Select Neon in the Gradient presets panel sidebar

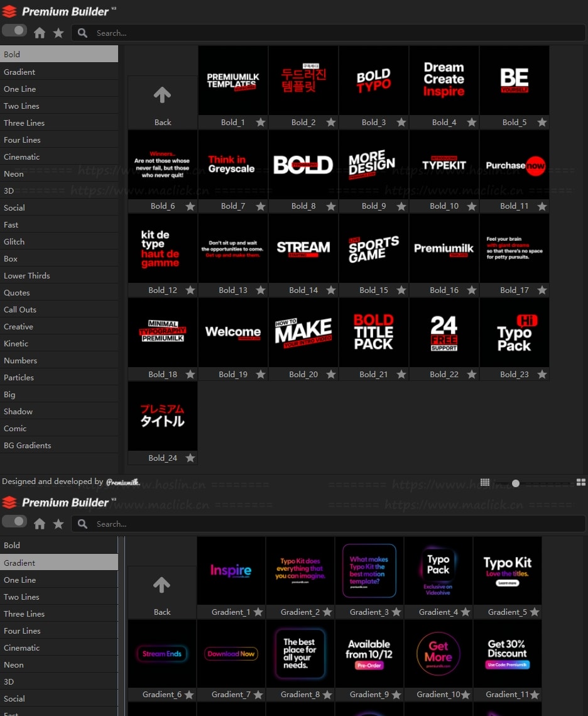click(59, 665)
